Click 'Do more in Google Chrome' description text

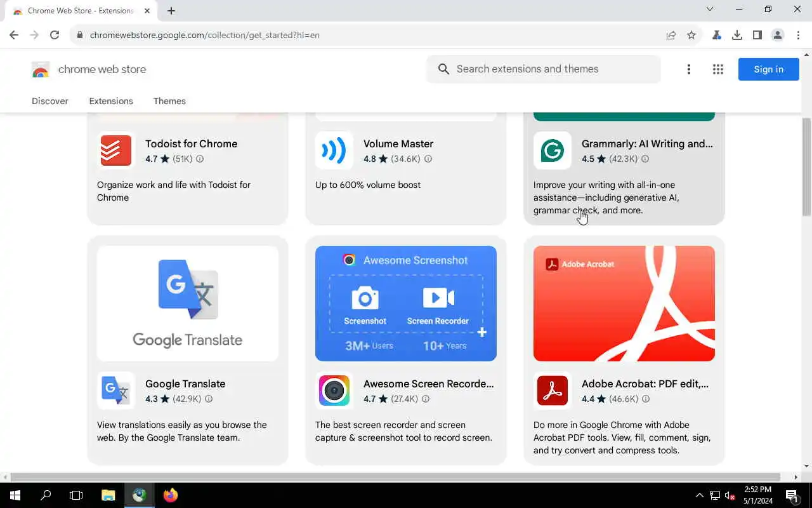622,438
